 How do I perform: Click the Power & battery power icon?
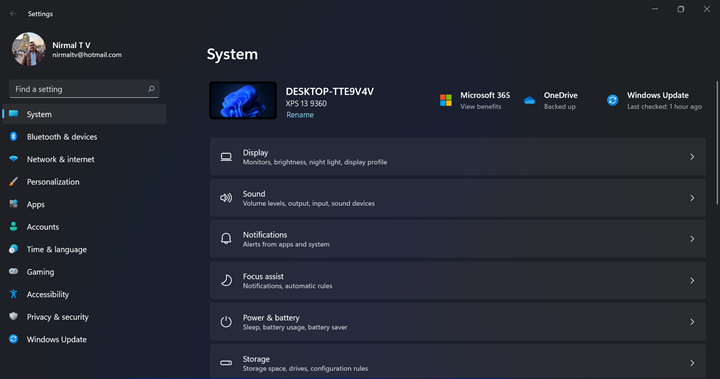coord(226,322)
